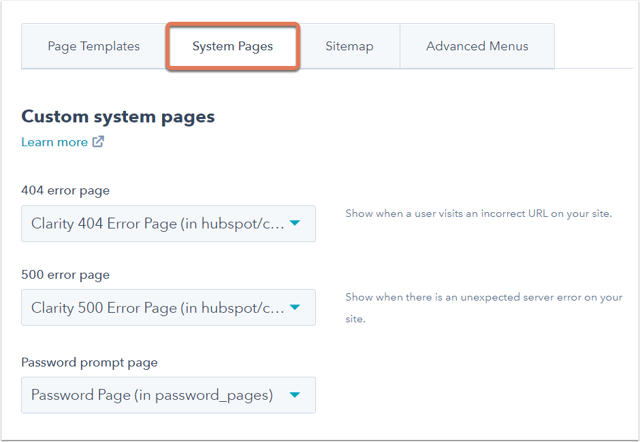Click the Custom system pages heading
The height and width of the screenshot is (442, 640).
pos(118,117)
